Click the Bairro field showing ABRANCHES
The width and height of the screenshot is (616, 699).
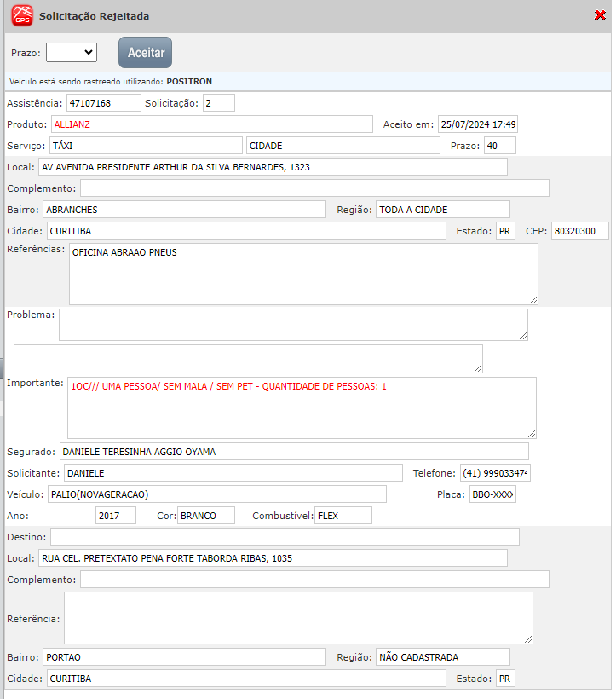coord(184,210)
